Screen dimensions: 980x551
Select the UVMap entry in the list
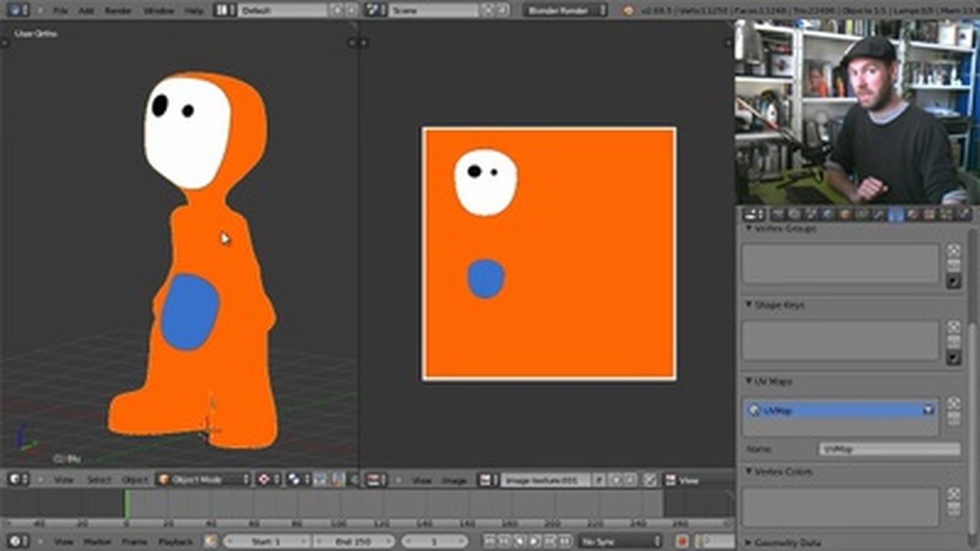click(835, 410)
